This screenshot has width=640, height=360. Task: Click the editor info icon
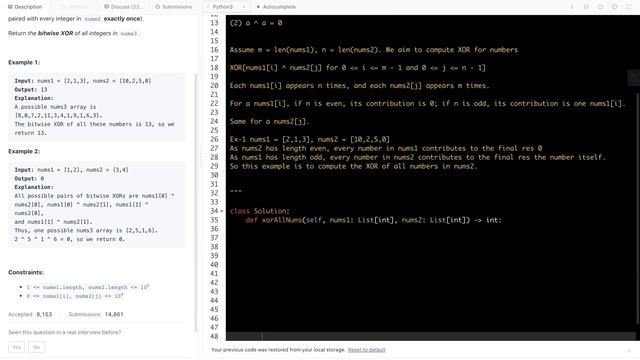click(x=572, y=7)
